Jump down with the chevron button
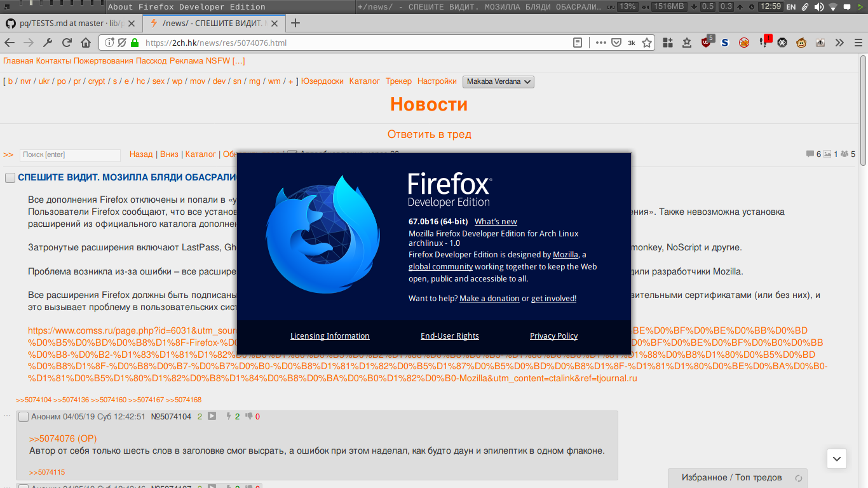Screen dimensions: 868x488 [837, 458]
